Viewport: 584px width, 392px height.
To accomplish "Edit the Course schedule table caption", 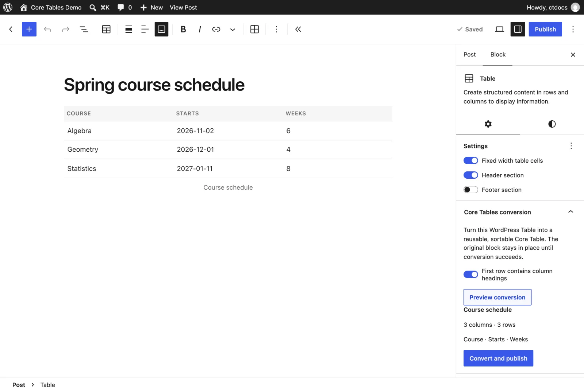I will coord(228,187).
